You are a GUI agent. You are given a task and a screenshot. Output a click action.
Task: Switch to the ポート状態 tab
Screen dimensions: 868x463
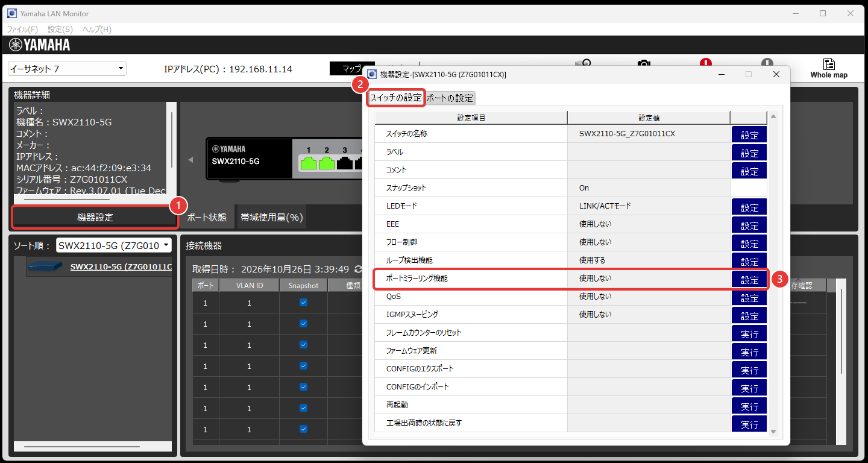(207, 217)
